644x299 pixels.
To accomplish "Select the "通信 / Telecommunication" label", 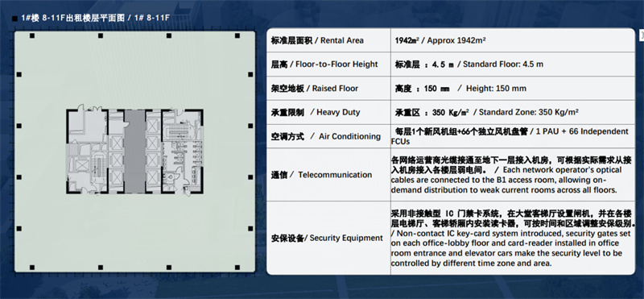I will [x=321, y=175].
